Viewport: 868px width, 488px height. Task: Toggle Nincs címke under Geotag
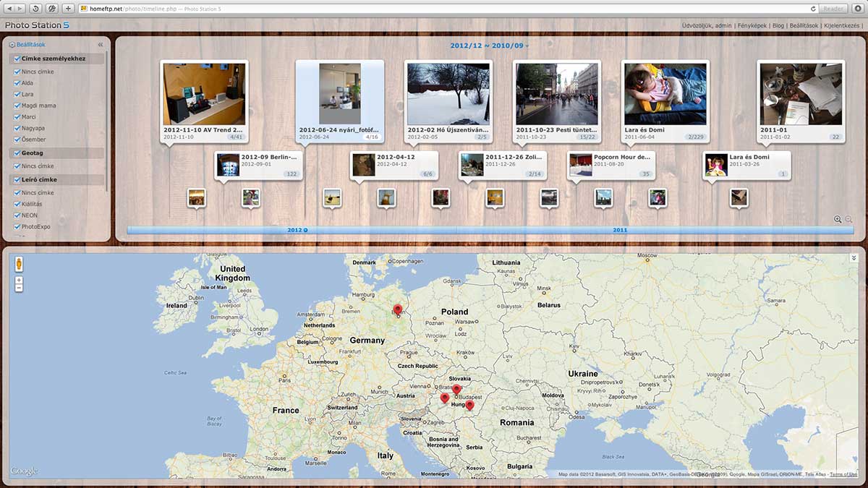[17, 166]
